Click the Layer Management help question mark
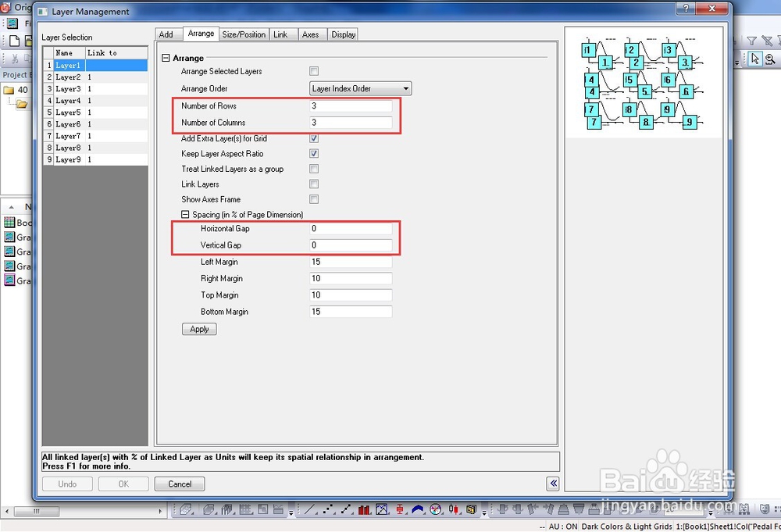Image resolution: width=781 pixels, height=532 pixels. pos(686,8)
